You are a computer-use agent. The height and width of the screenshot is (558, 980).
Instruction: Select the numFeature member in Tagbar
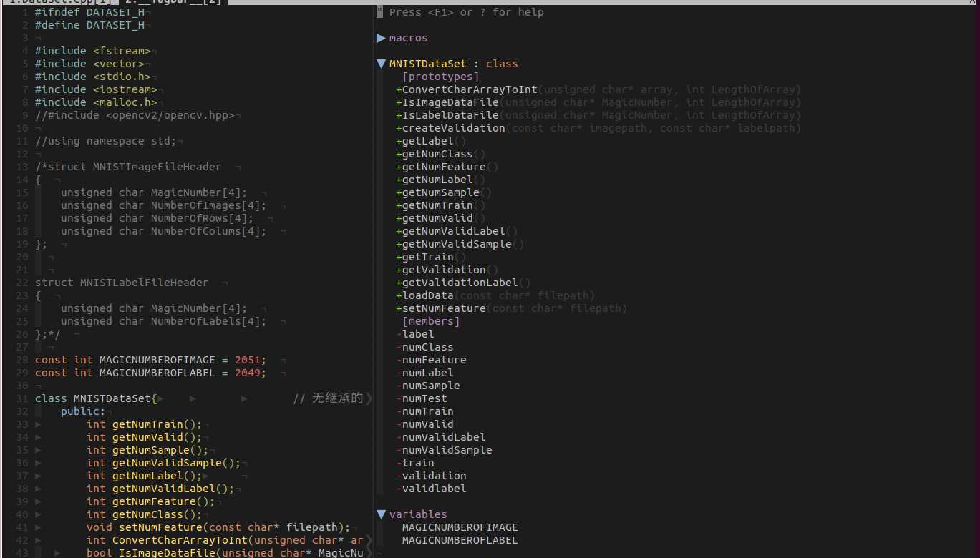pos(434,360)
